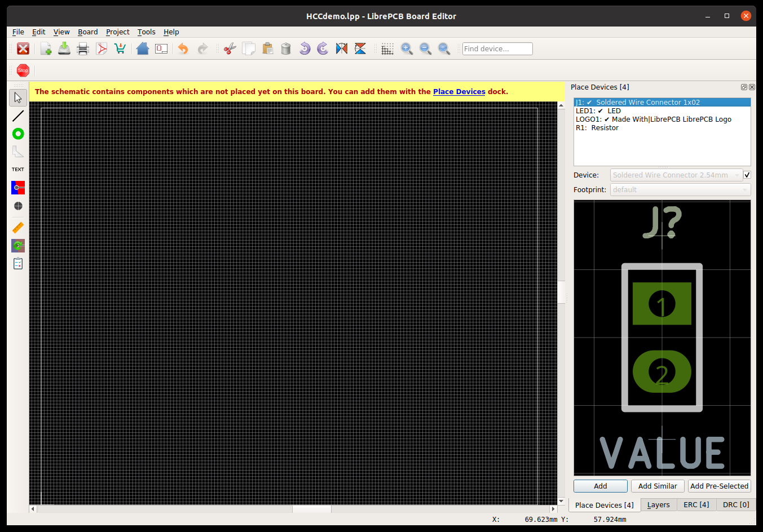Switch to the Place Devices [4] tab
This screenshot has height=532, width=763.
coord(605,505)
